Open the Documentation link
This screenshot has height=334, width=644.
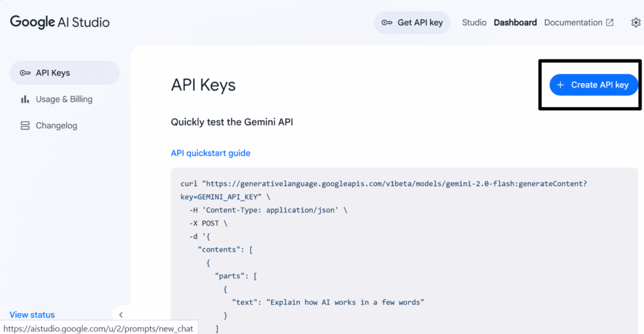click(x=579, y=23)
